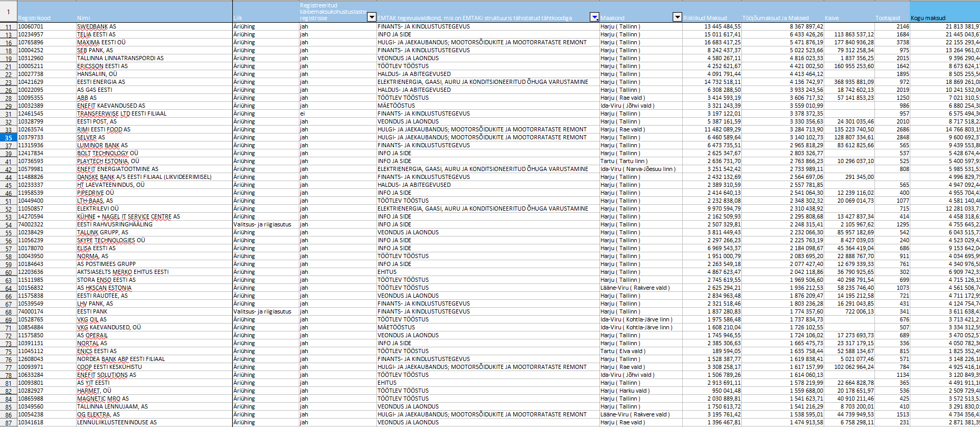Open the Maakond column filter dropdown
Screen dimensions: 980x427
pos(677,17)
